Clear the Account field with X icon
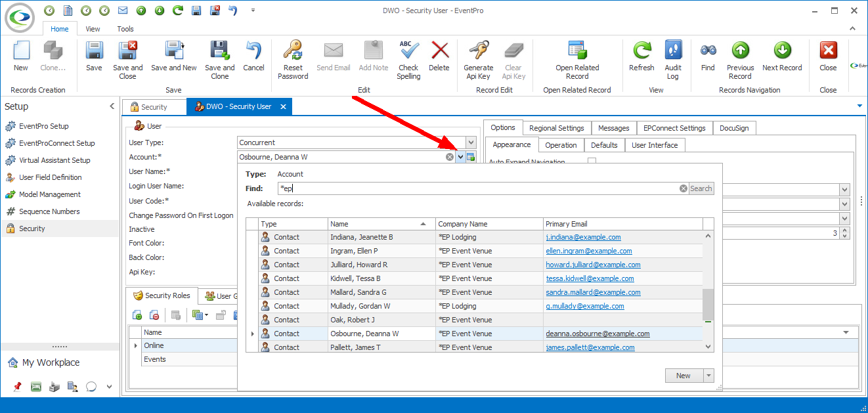The height and width of the screenshot is (413, 868). [x=450, y=157]
